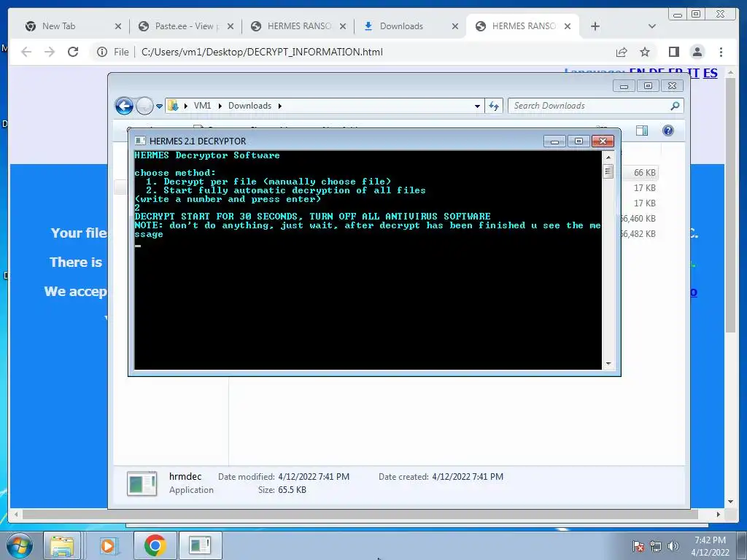Switch ransom note language to ES
Viewport: 747px width, 560px height.
711,74
